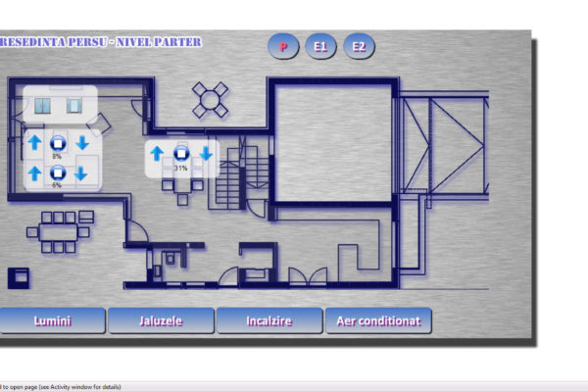This screenshot has height=392, width=588.
Task: Lower the blind showing 6%
Action: point(81,173)
